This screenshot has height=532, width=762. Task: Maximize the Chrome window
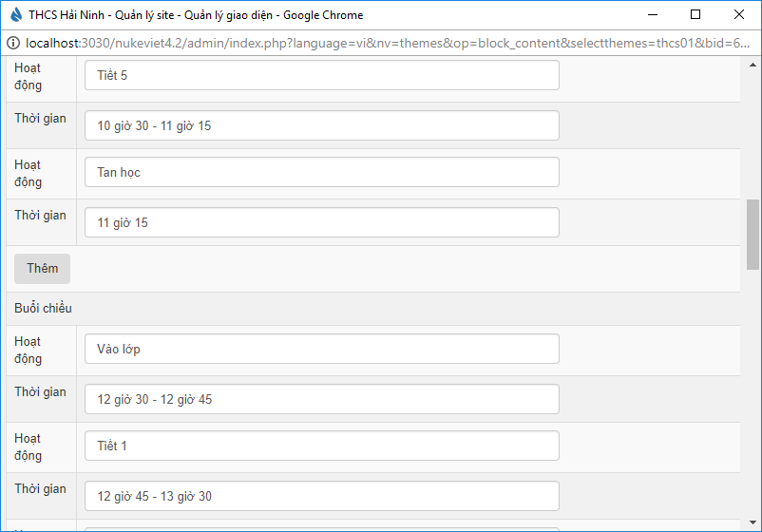pyautogui.click(x=695, y=14)
